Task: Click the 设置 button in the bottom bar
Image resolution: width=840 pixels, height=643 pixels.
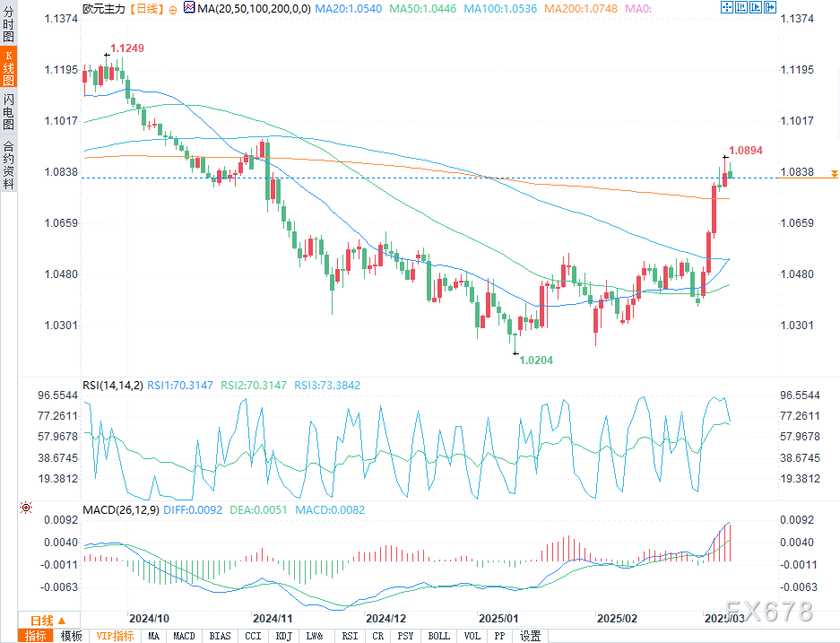Action: pos(531,636)
